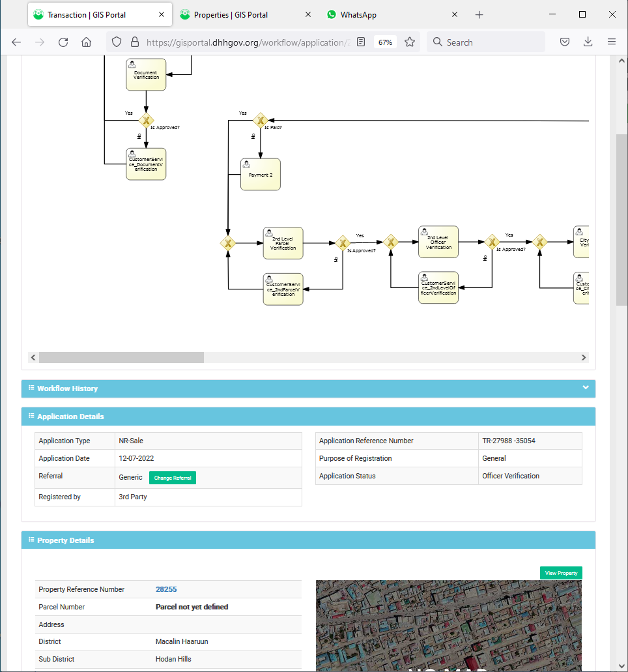The width and height of the screenshot is (628, 672).
Task: Click the Workflow History section header
Action: 308,388
